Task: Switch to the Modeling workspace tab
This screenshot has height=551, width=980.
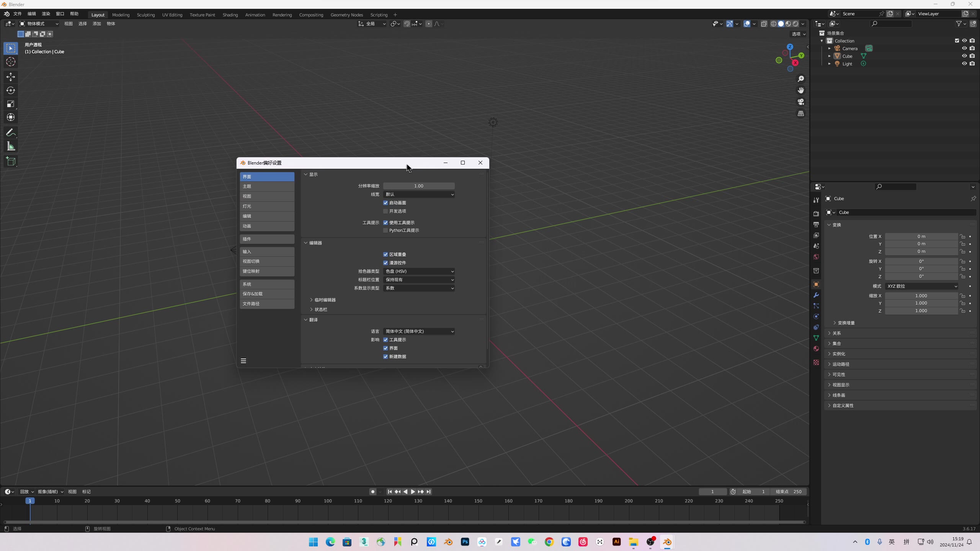Action: coord(121,15)
